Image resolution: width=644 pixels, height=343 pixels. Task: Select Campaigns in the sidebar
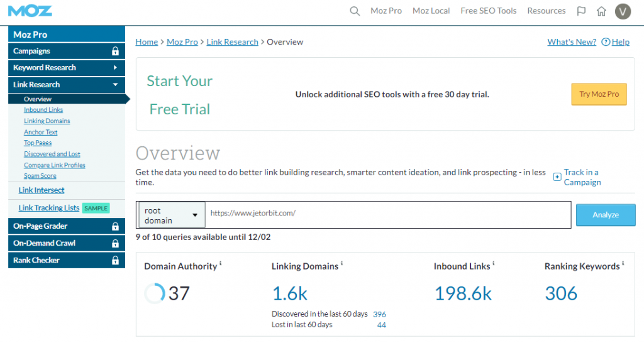click(x=67, y=52)
